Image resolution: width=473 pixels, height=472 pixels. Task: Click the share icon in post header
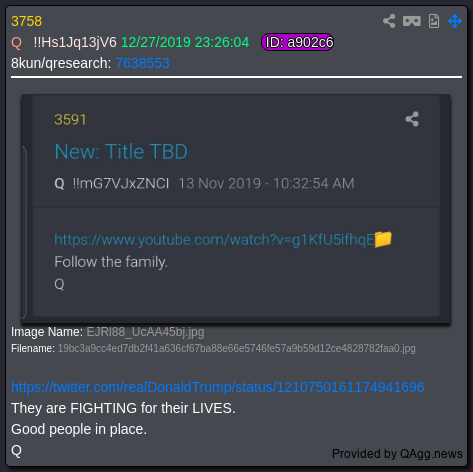[389, 21]
